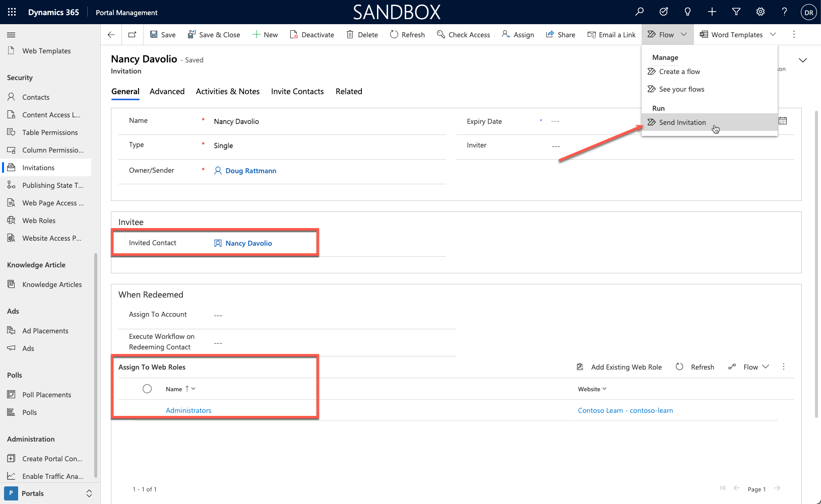The width and height of the screenshot is (821, 504).
Task: Click Check Access in toolbar
Action: 464,35
